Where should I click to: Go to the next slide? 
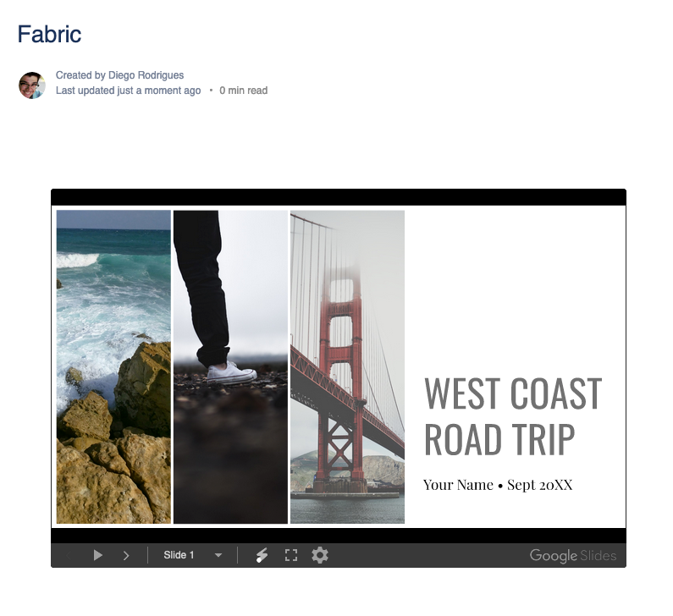pyautogui.click(x=126, y=556)
